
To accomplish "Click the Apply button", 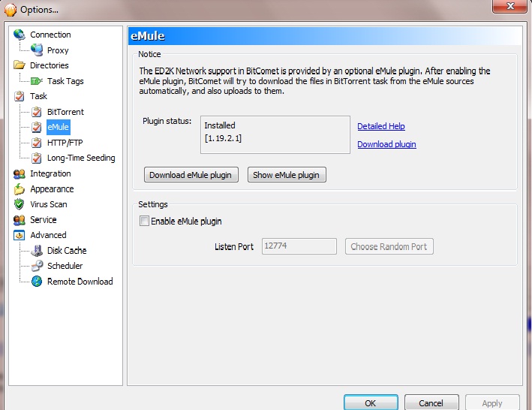I will pos(492,403).
